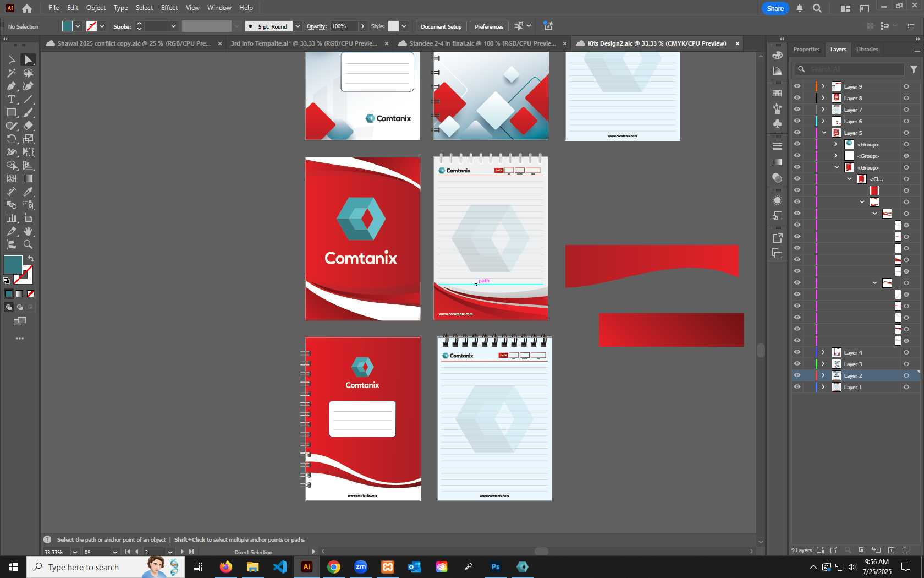Image resolution: width=924 pixels, height=578 pixels.
Task: Select the Free Transform tool
Action: click(x=28, y=152)
